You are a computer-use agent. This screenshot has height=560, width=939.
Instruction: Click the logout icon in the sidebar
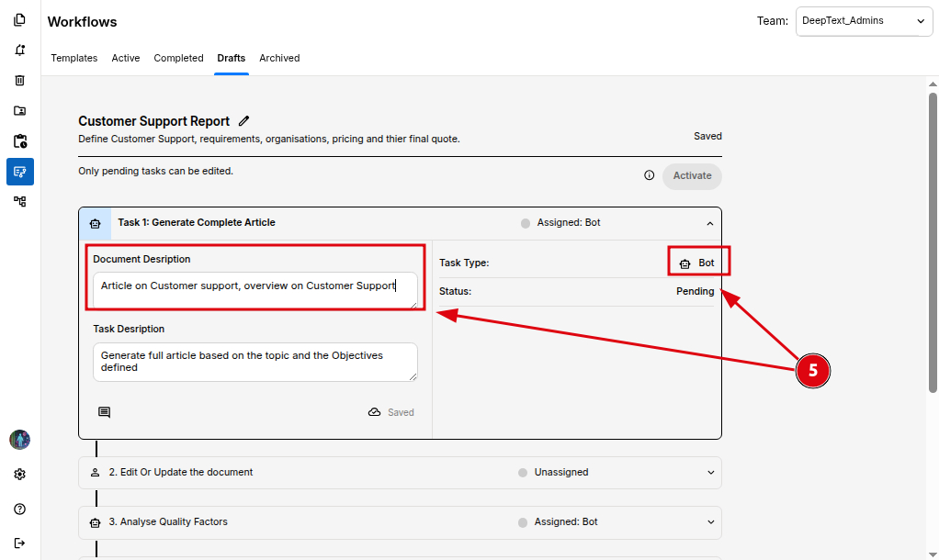coord(20,543)
